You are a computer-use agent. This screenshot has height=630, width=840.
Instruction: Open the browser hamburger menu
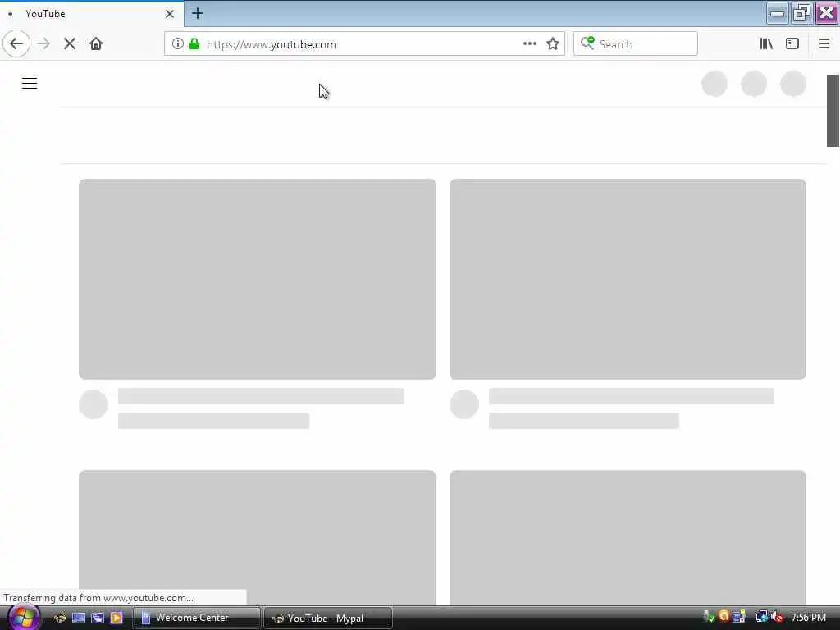pyautogui.click(x=824, y=44)
